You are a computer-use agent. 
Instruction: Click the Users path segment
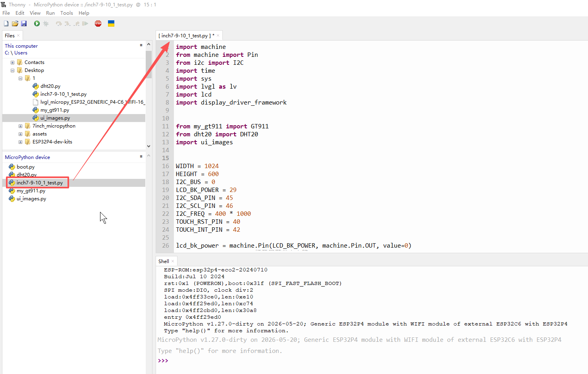click(21, 53)
